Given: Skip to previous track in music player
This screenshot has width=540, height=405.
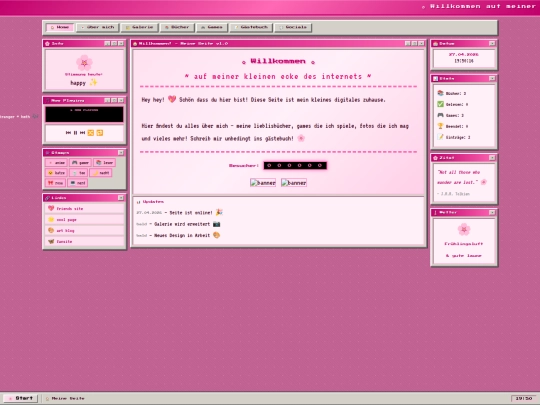Looking at the screenshot, I should point(68,133).
